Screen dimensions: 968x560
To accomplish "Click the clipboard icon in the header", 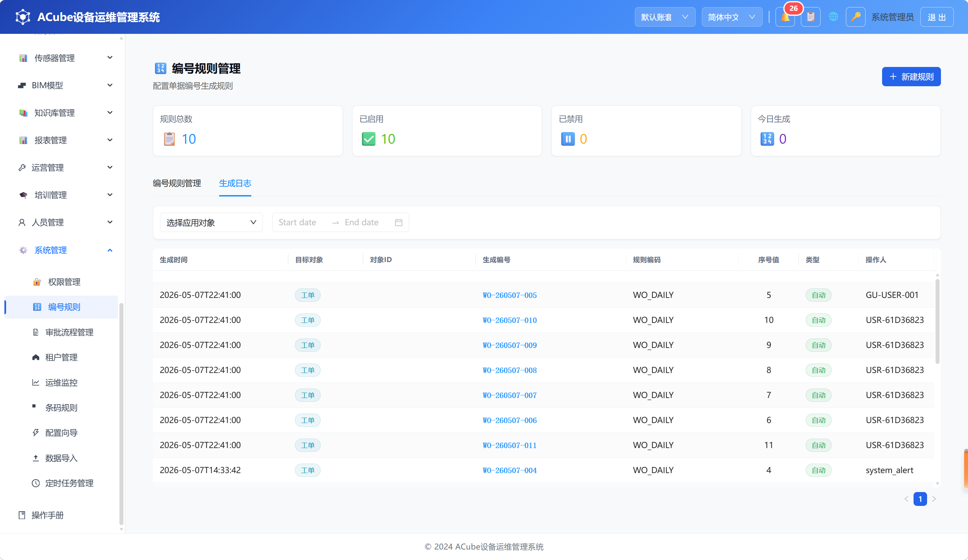I will [x=810, y=17].
